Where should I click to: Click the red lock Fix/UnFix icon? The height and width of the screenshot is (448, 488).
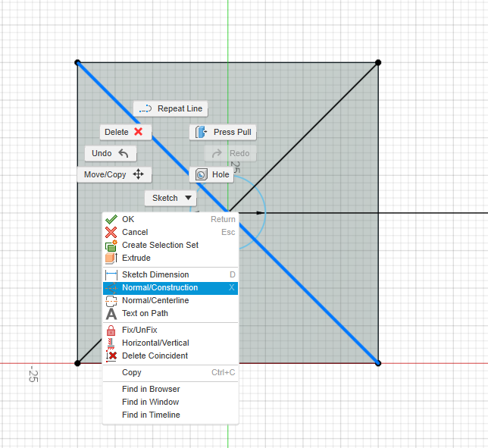(x=111, y=331)
